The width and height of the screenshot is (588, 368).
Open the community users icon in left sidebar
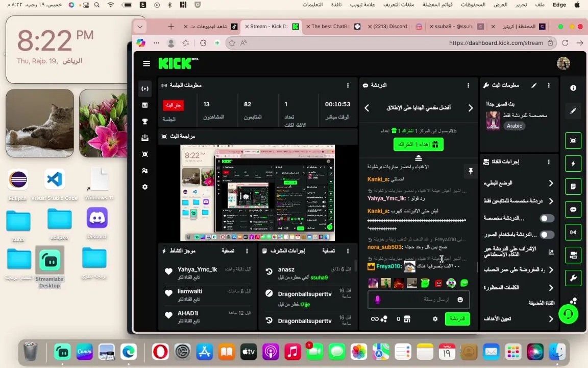[145, 171]
